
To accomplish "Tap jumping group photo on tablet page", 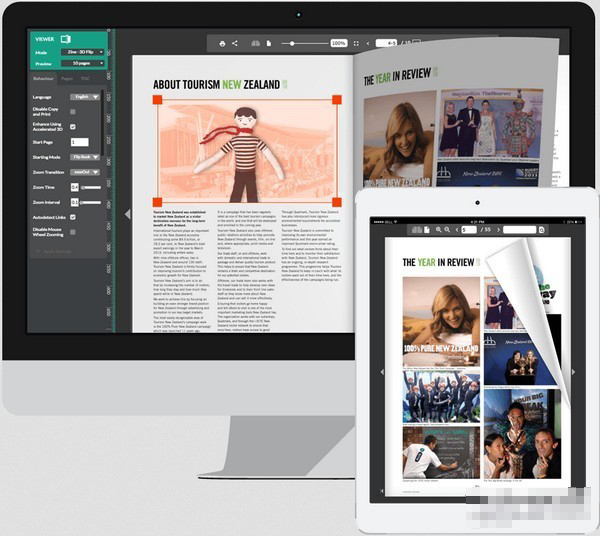I will point(441,397).
